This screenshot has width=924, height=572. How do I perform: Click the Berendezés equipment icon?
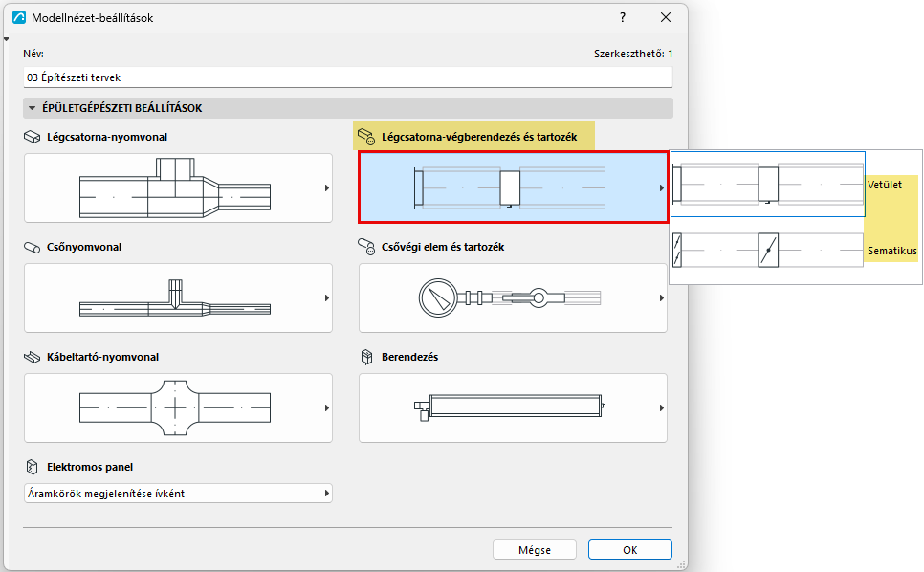(x=366, y=357)
